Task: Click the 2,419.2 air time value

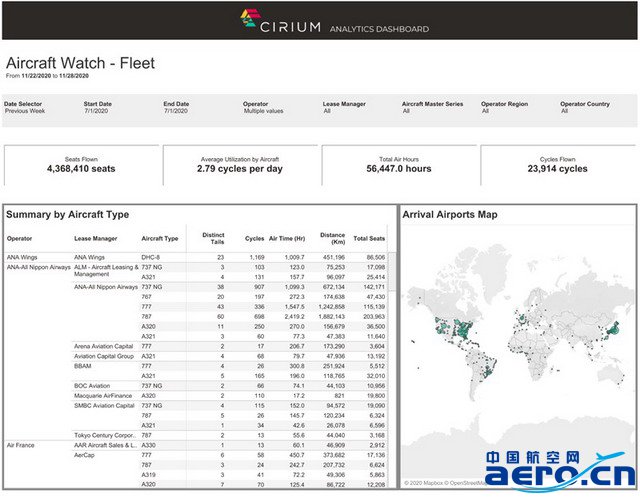Action: [x=293, y=316]
